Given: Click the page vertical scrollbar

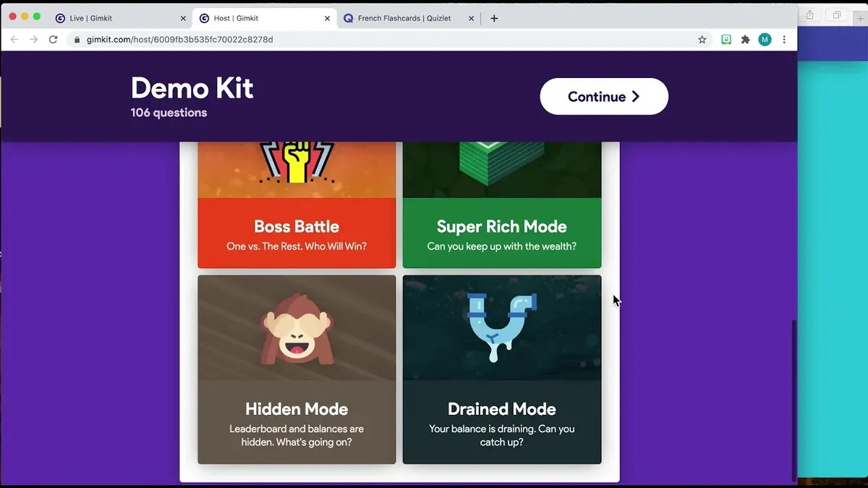Looking at the screenshot, I should tap(793, 401).
